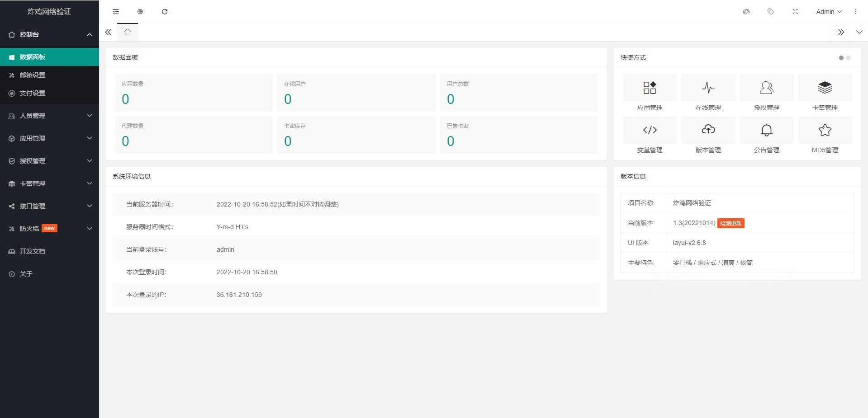Select the home tab in the tab bar
Screen dimensions: 868x418
pyautogui.click(x=128, y=32)
